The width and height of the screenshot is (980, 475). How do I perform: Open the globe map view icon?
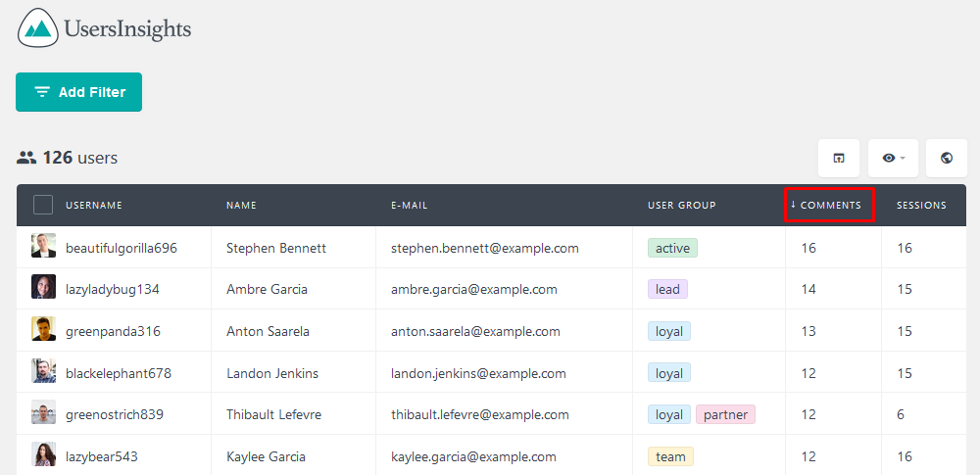[x=947, y=158]
